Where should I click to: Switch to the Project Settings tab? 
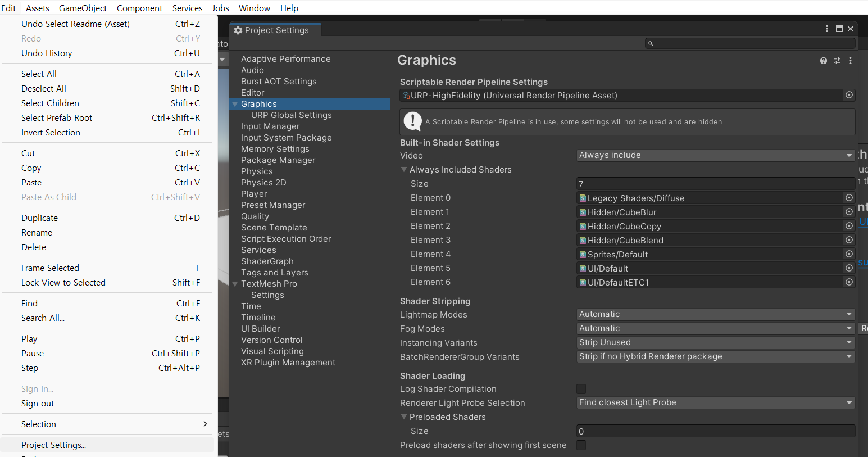(275, 30)
